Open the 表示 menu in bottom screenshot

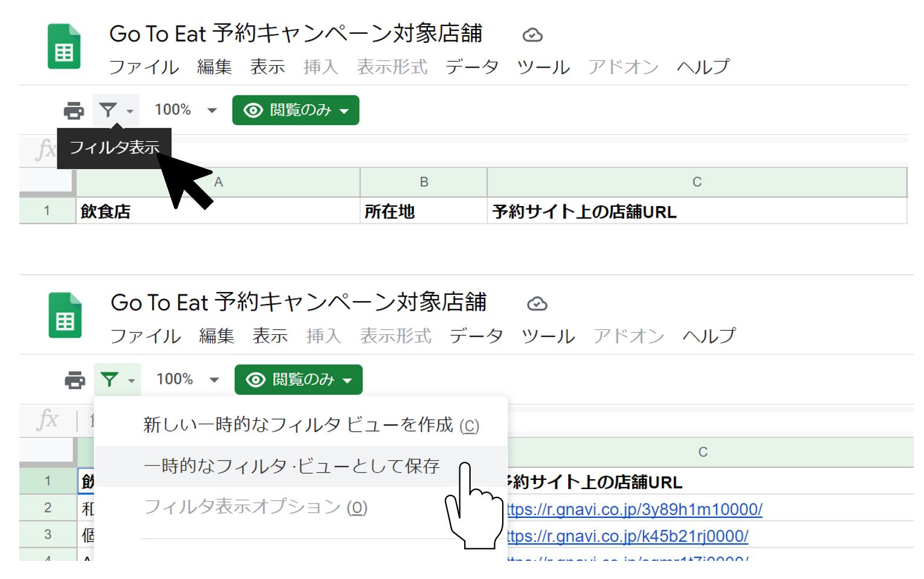pos(270,335)
